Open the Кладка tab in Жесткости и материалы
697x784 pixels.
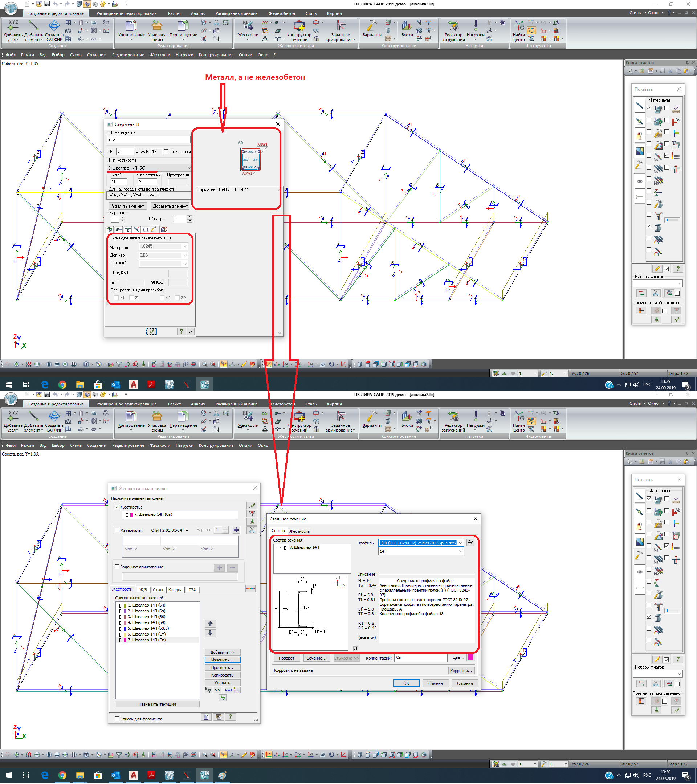tap(175, 589)
